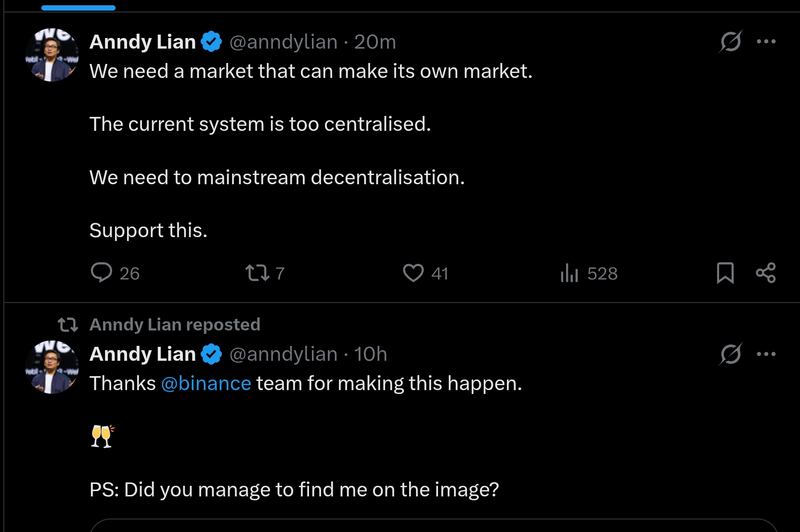Click the first post's profile avatar
800x532 pixels.
pos(52,55)
